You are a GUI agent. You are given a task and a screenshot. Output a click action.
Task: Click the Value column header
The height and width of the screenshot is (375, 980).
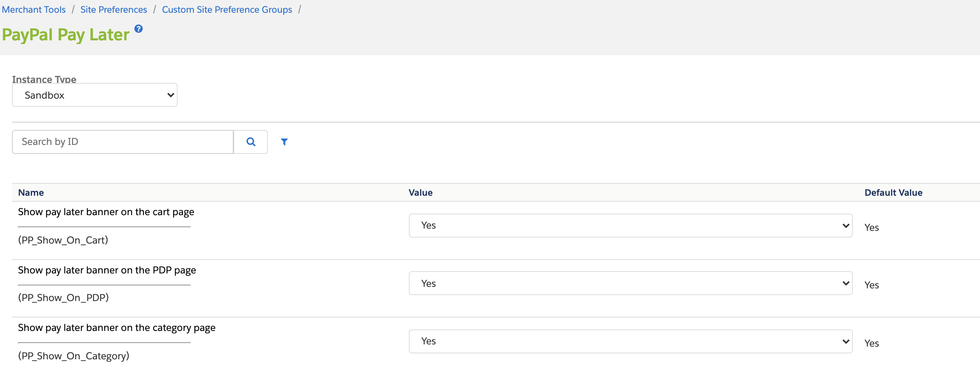[420, 193]
